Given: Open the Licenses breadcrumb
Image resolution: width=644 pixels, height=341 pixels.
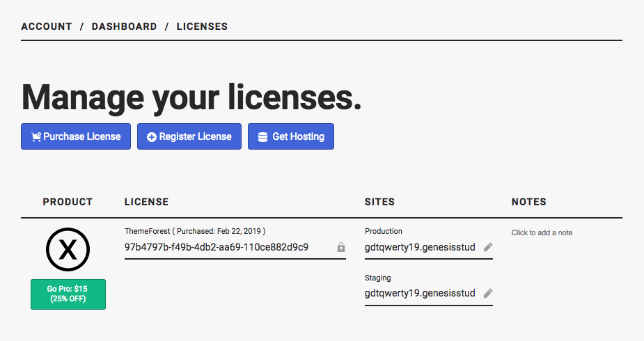Looking at the screenshot, I should pos(202,26).
